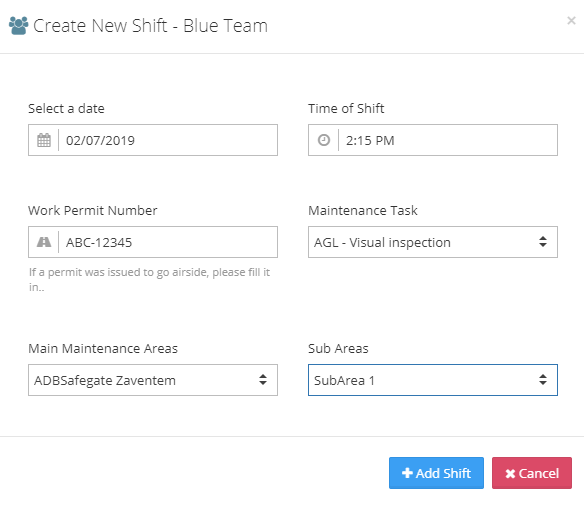The height and width of the screenshot is (505, 584).
Task: Close the Create New Shift dialog
Action: coord(571,20)
